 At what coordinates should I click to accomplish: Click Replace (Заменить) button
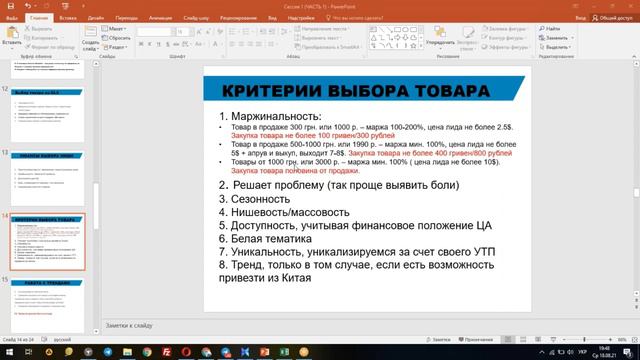tap(556, 38)
